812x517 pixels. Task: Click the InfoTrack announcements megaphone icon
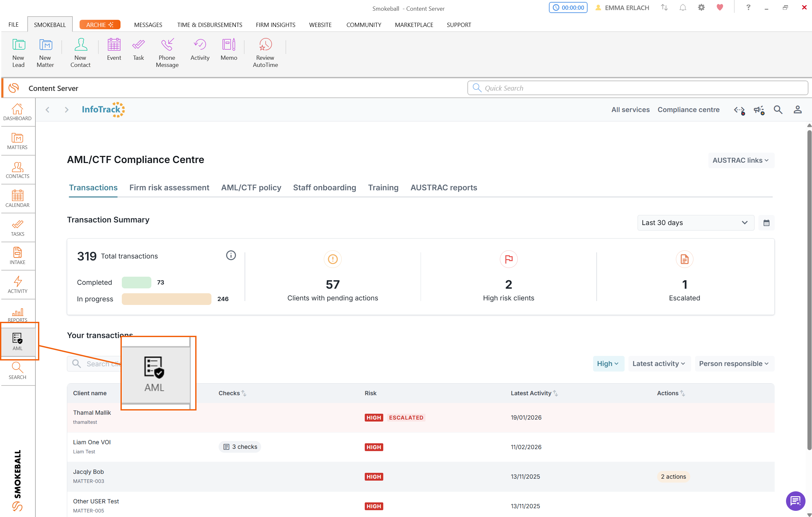click(x=759, y=110)
